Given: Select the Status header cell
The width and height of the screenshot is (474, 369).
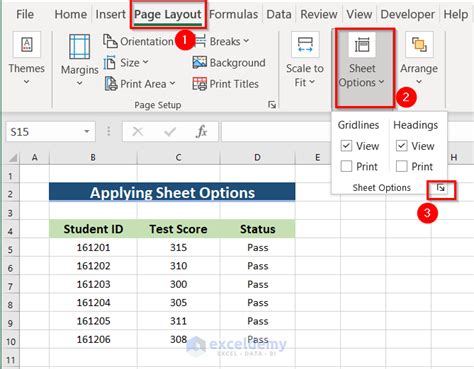Looking at the screenshot, I should pyautogui.click(x=258, y=229).
